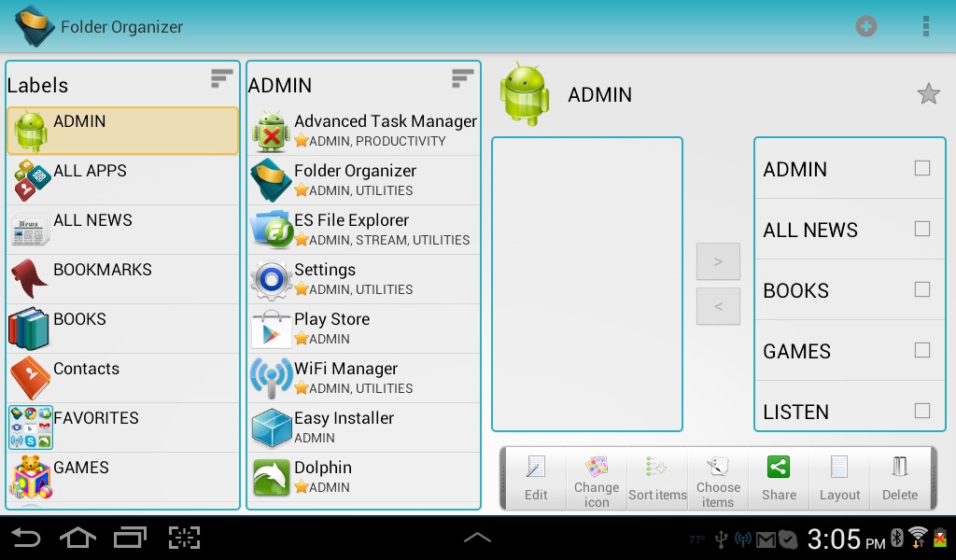Open the overflow menu with three dots
The image size is (956, 560).
925,26
